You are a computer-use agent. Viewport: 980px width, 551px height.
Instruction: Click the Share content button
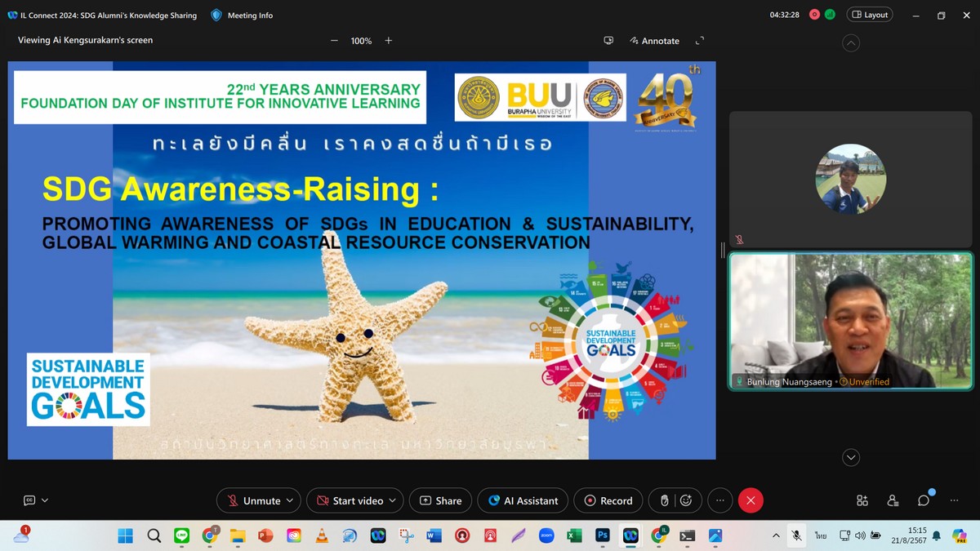441,500
